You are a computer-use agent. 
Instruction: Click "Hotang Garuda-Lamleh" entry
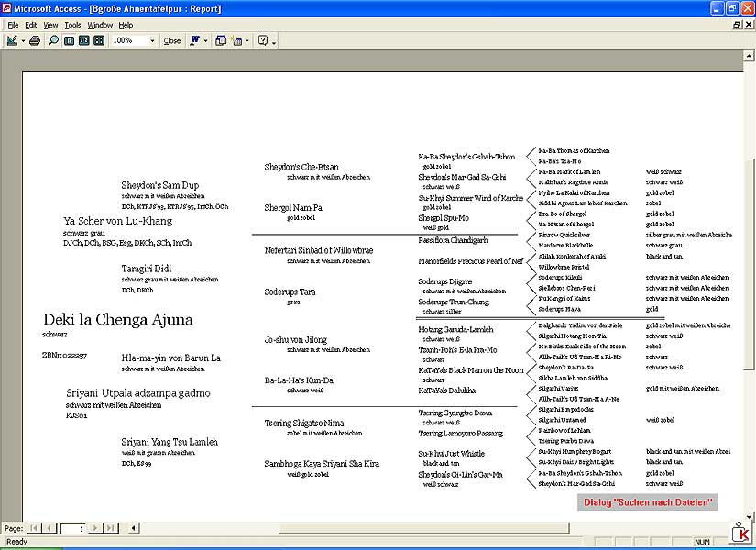tap(455, 329)
